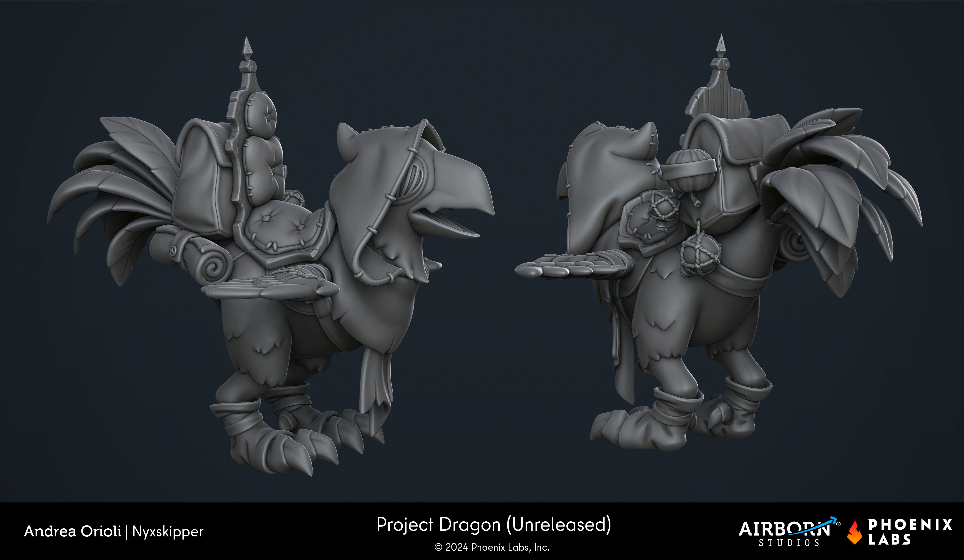This screenshot has height=560, width=964.
Task: Click the '© 2024 Phoenix Labs, Inc.' copyright line
Action: coord(492,547)
